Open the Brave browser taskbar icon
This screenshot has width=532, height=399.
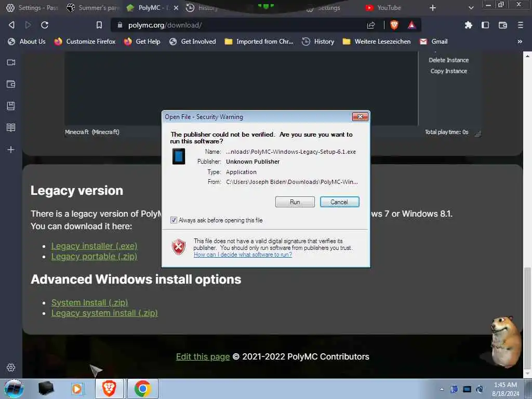point(109,389)
